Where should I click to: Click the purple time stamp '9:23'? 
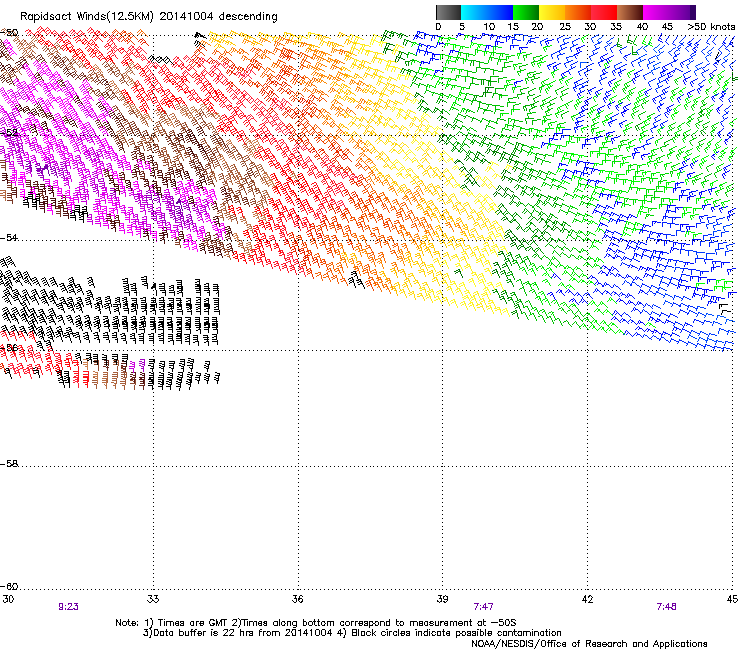(68, 607)
